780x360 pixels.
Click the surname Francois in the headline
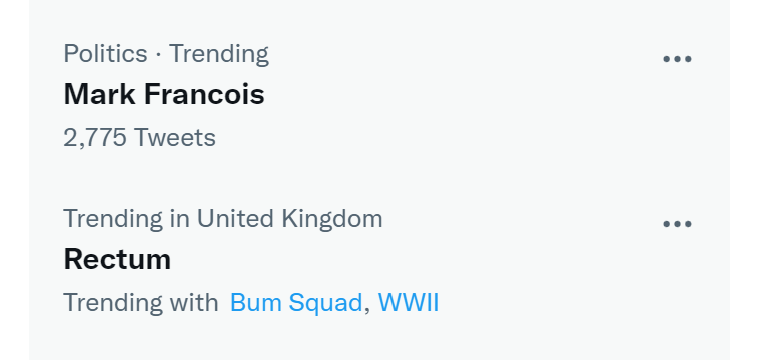[x=204, y=94]
